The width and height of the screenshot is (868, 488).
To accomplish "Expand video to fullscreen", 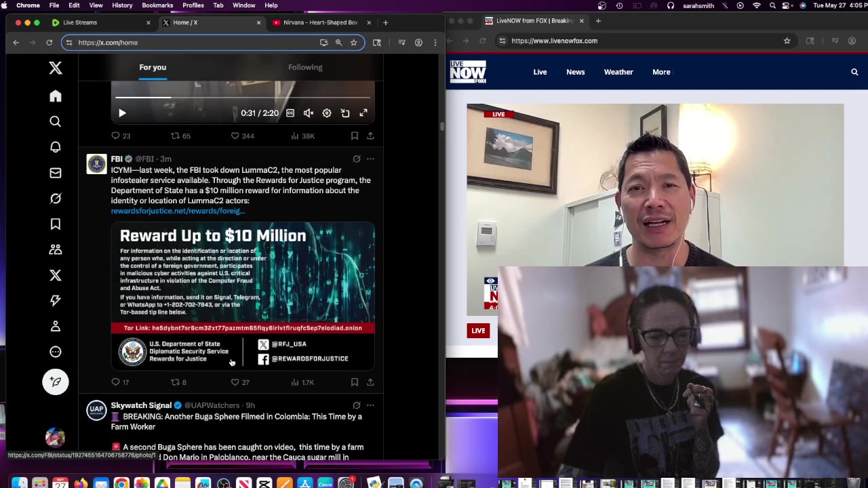I will 363,113.
